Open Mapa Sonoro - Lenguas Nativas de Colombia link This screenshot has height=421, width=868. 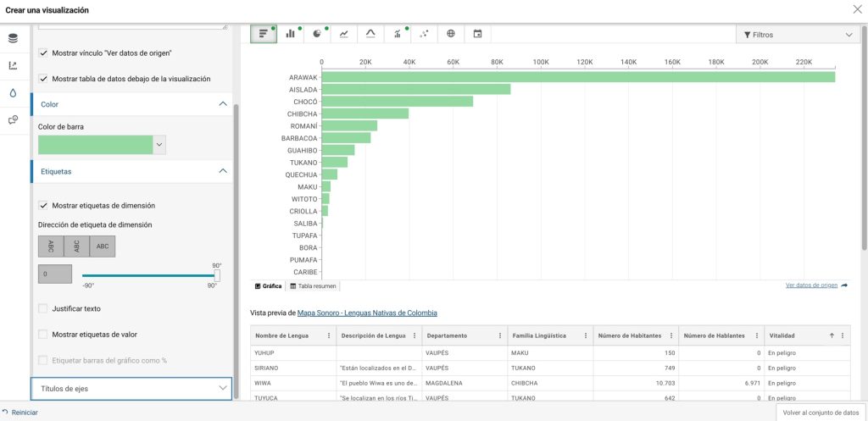[x=367, y=313]
